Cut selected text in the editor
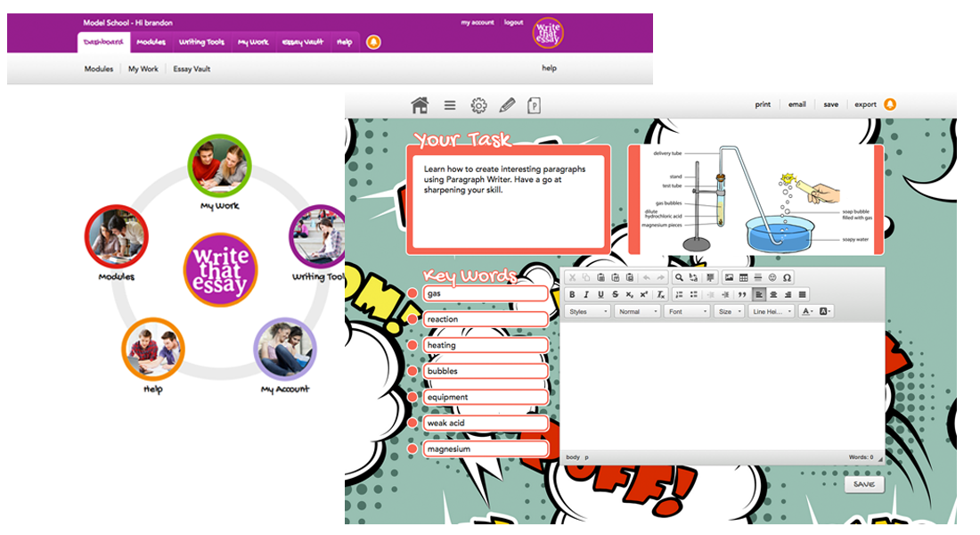 tap(573, 277)
